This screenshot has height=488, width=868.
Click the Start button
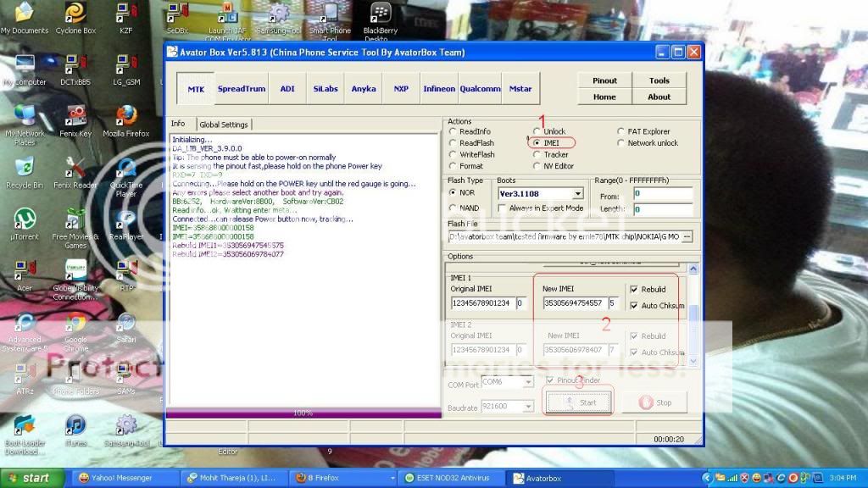580,402
